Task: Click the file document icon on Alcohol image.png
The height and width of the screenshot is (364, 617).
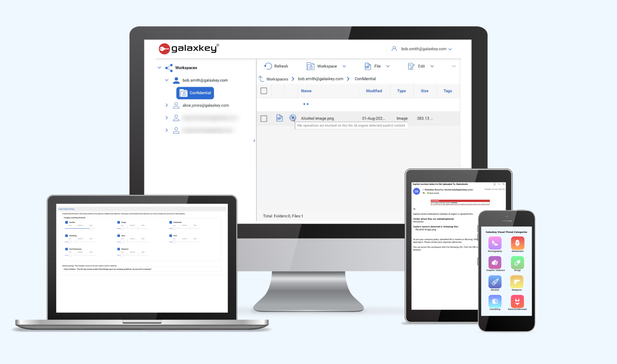Action: tap(280, 118)
